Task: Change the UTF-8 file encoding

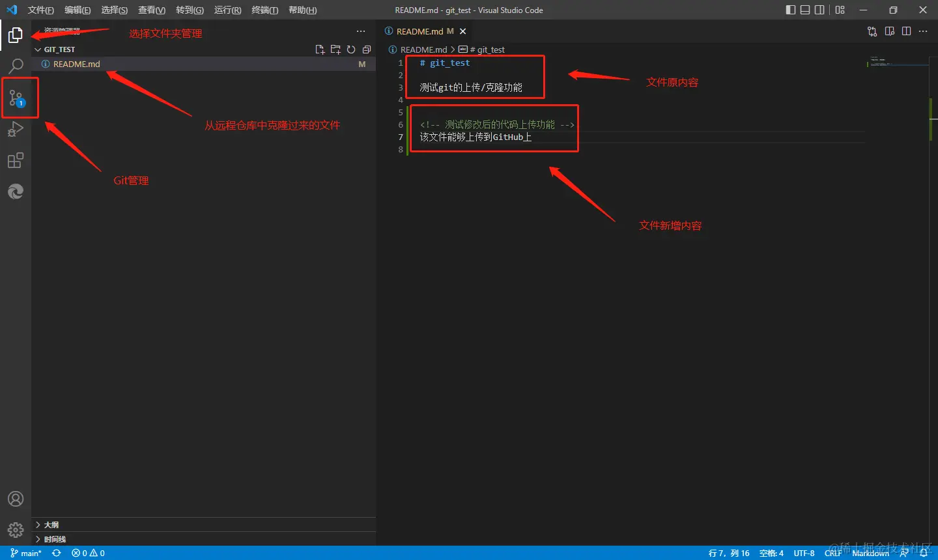Action: coord(804,553)
